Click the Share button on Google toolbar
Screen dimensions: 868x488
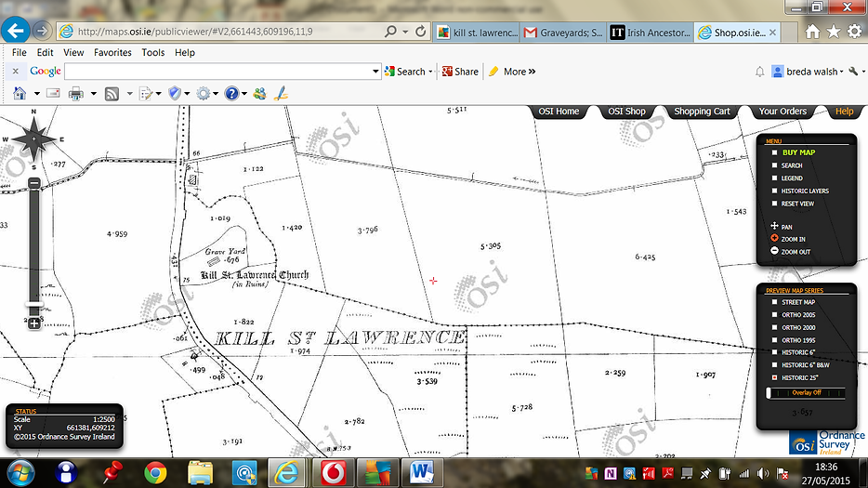pos(460,72)
